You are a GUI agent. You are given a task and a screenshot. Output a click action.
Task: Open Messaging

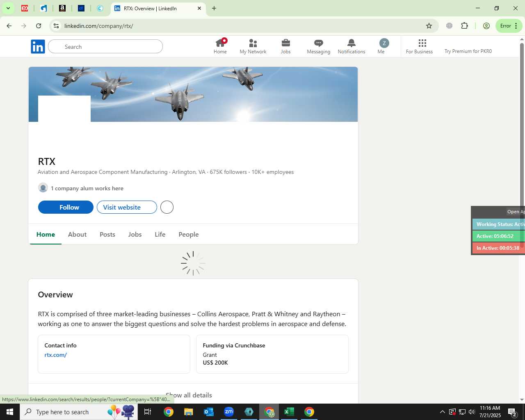(x=319, y=46)
